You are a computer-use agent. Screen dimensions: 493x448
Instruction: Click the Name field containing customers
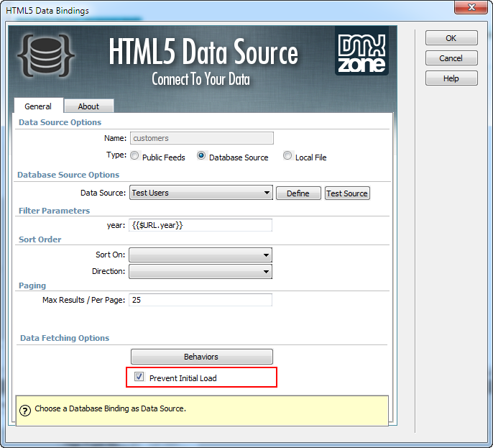(201, 138)
